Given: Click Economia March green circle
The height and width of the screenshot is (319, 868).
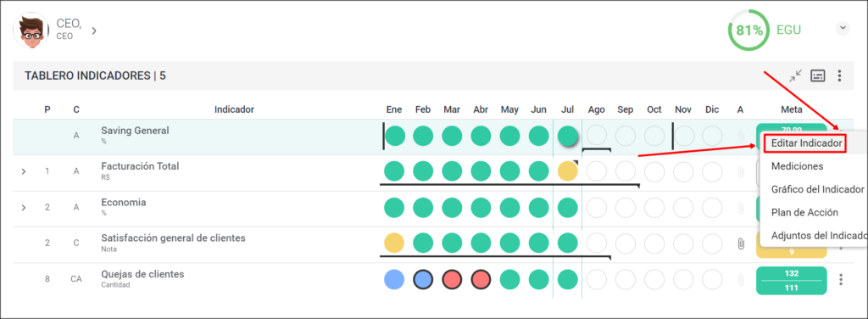Looking at the screenshot, I should pos(452,208).
